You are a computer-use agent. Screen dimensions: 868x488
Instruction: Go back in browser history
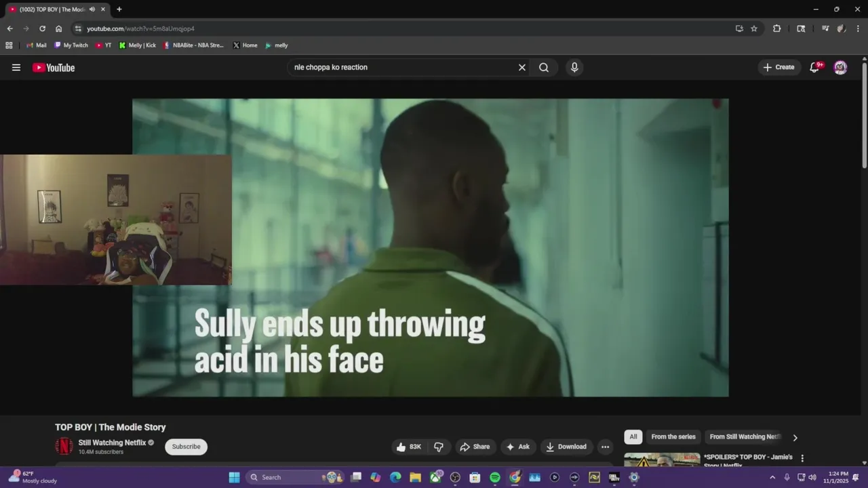tap(9, 28)
